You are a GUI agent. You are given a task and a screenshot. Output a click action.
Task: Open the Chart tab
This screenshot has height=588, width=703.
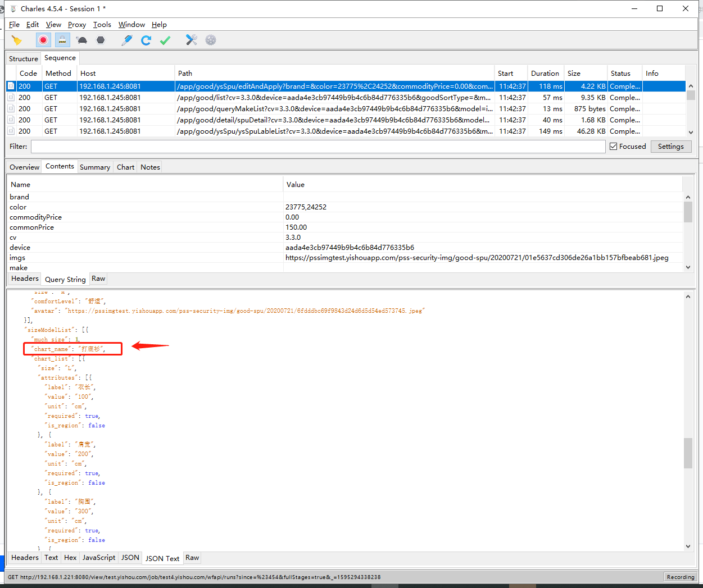125,167
